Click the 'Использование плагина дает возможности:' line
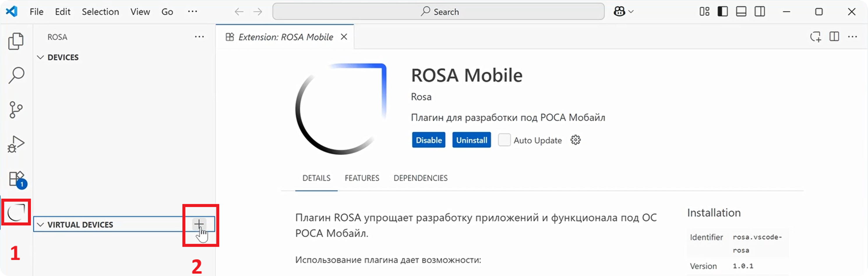The image size is (868, 276). click(388, 260)
